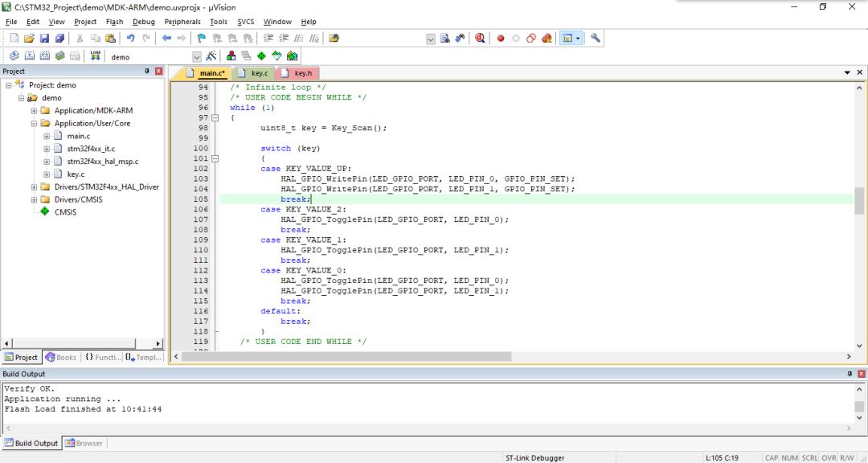Switch to the Books panel tab
The width and height of the screenshot is (868, 463).
pyautogui.click(x=61, y=357)
